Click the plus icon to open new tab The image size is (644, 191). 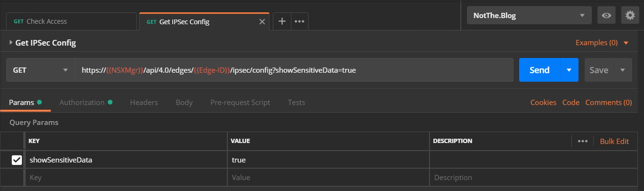[x=281, y=21]
